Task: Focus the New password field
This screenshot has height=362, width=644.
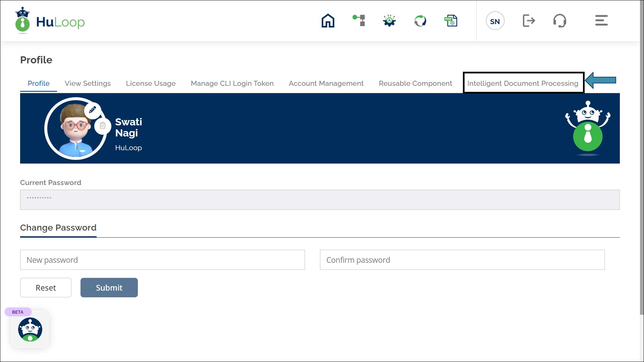Action: pyautogui.click(x=162, y=260)
